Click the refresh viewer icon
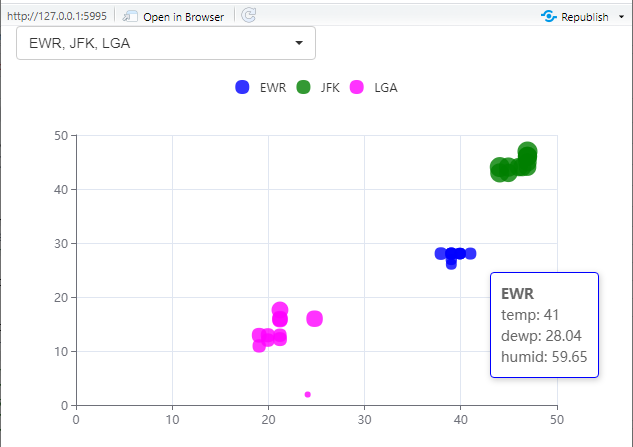 click(248, 15)
